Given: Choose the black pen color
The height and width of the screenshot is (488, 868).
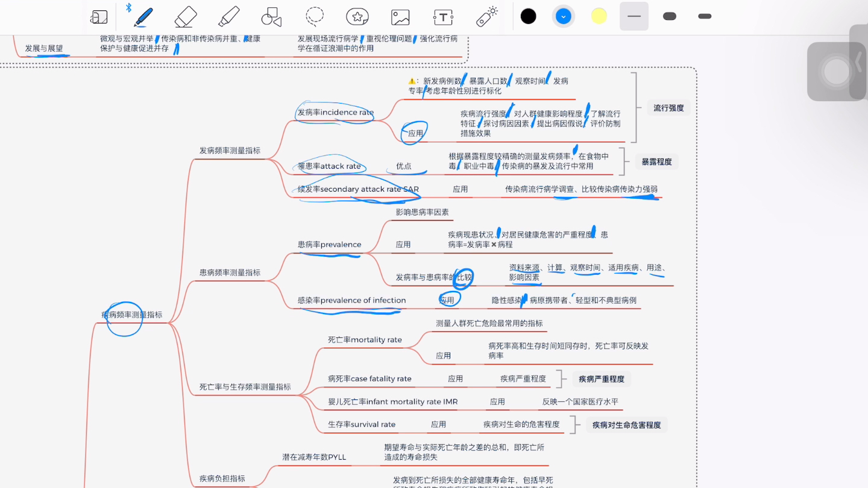Looking at the screenshot, I should tap(529, 16).
